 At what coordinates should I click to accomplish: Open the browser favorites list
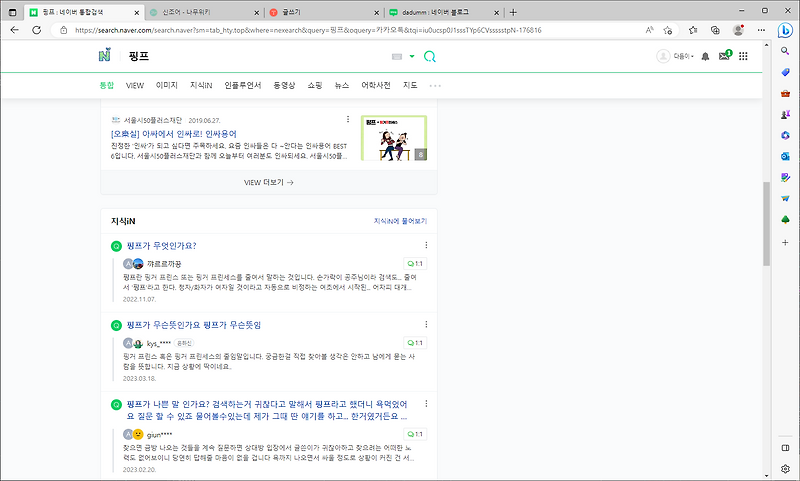(693, 30)
